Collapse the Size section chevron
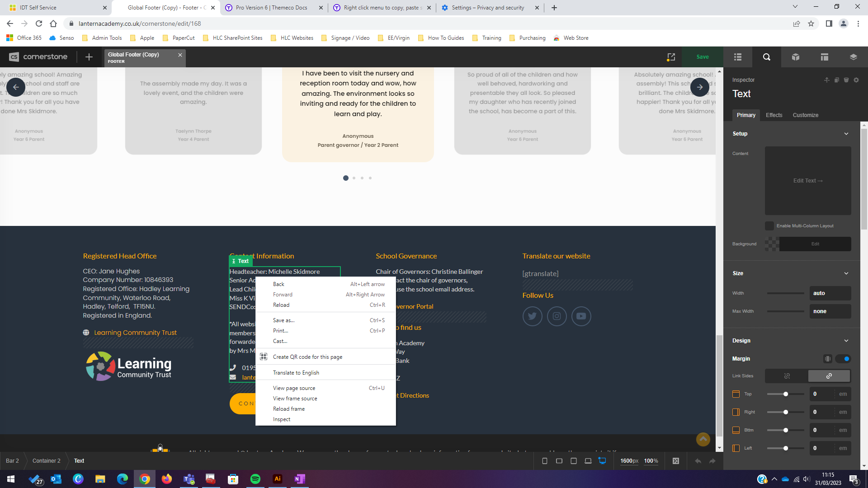Image resolution: width=868 pixels, height=488 pixels. [846, 273]
